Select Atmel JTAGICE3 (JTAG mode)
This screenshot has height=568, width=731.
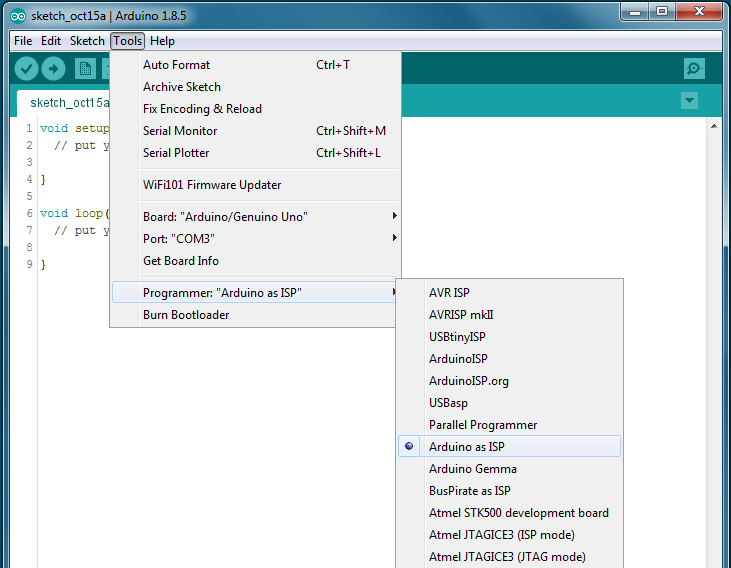tap(510, 557)
